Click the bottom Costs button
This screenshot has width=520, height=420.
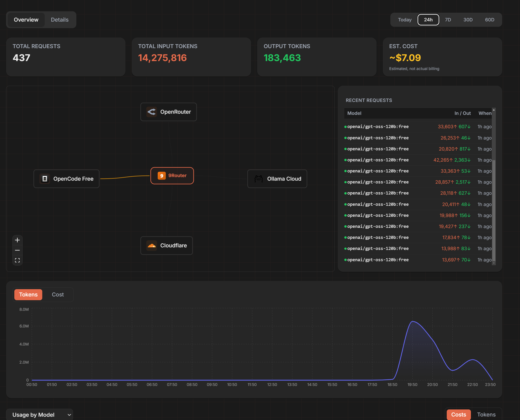click(x=458, y=415)
